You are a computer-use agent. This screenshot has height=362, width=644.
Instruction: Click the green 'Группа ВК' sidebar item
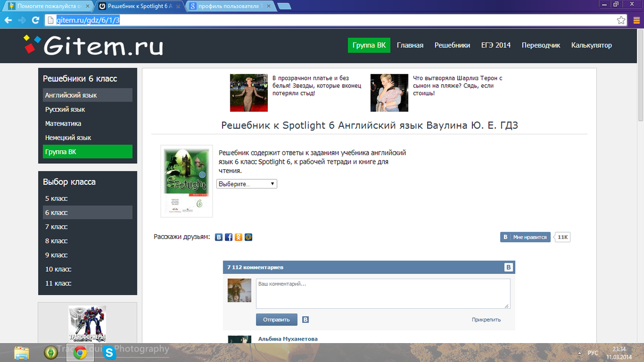coord(87,152)
